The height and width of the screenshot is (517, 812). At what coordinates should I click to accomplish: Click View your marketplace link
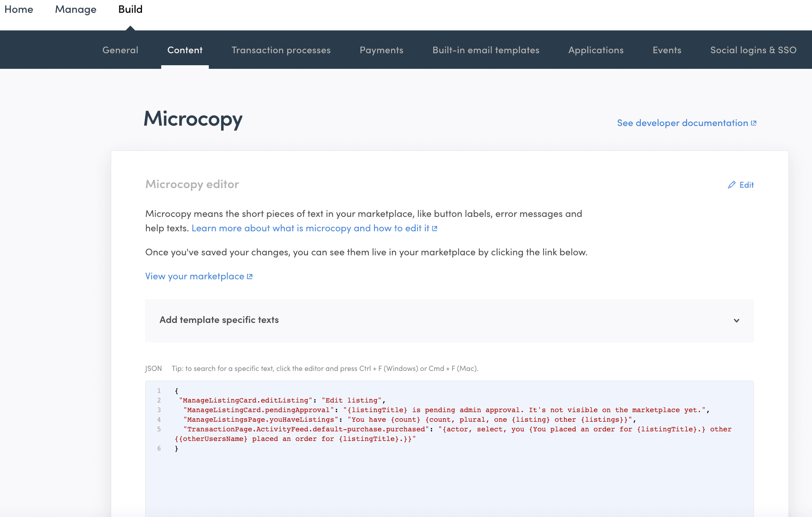194,277
